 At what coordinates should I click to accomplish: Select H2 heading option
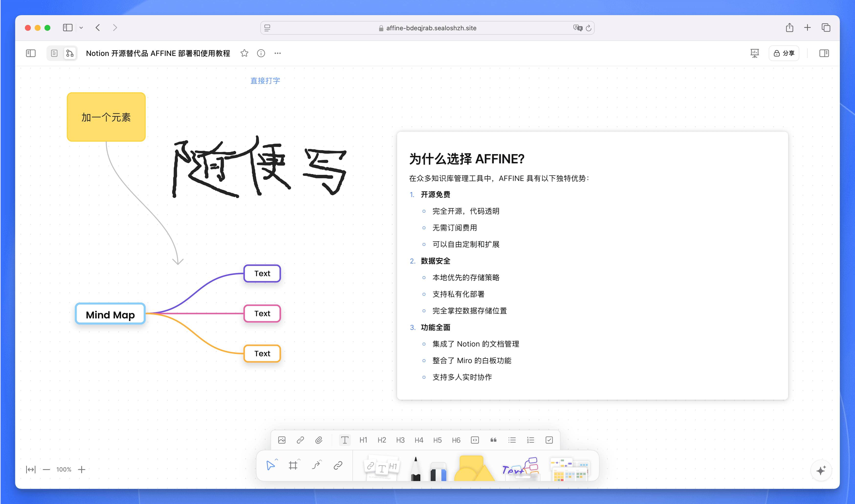coord(382,440)
